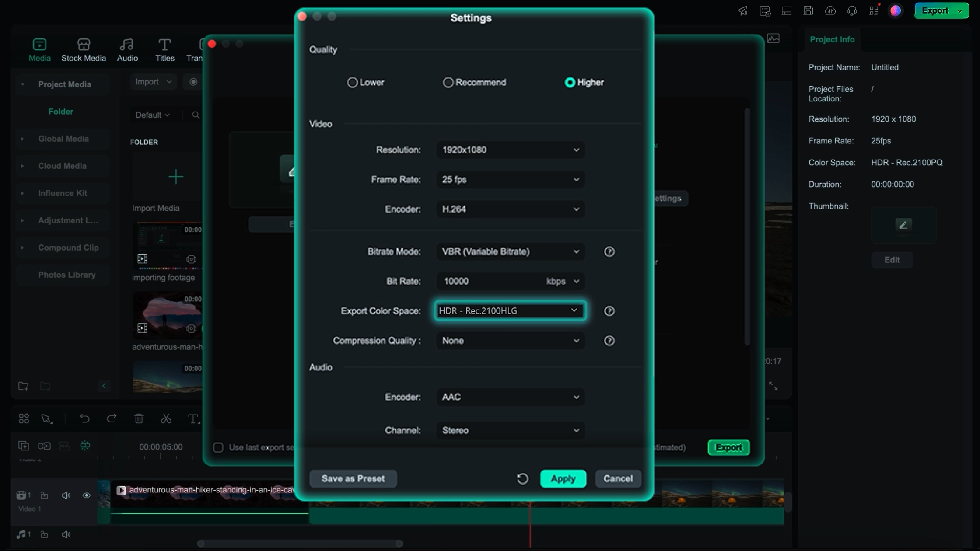Open the Bitrate Mode help question icon
This screenshot has width=980, height=551.
pyautogui.click(x=609, y=251)
